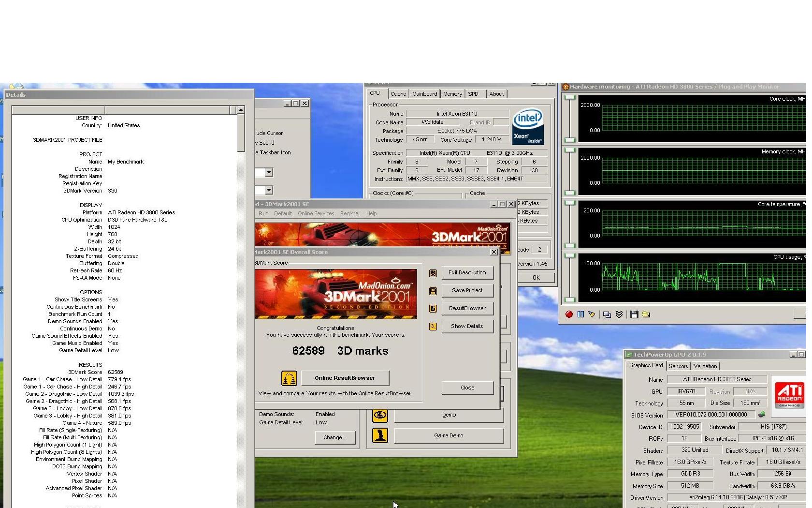Open the Help menu in 3DMark2001
The width and height of the screenshot is (812, 508).
pos(371,213)
